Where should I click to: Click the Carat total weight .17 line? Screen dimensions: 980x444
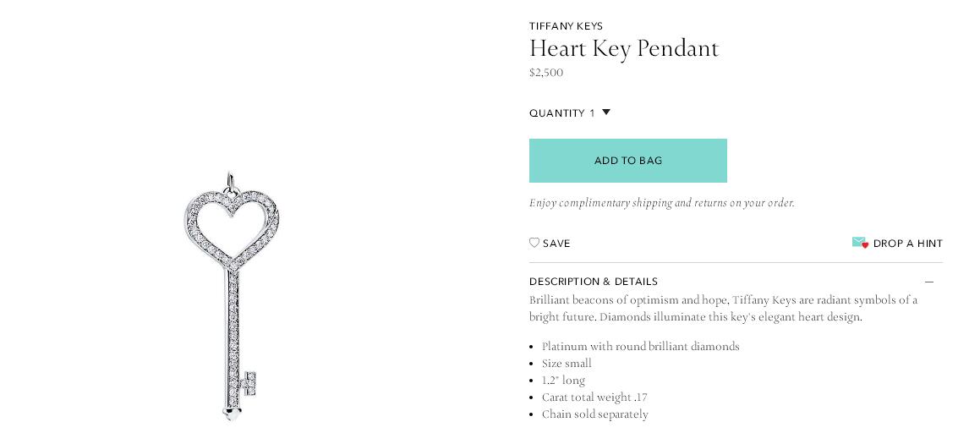[x=594, y=397]
